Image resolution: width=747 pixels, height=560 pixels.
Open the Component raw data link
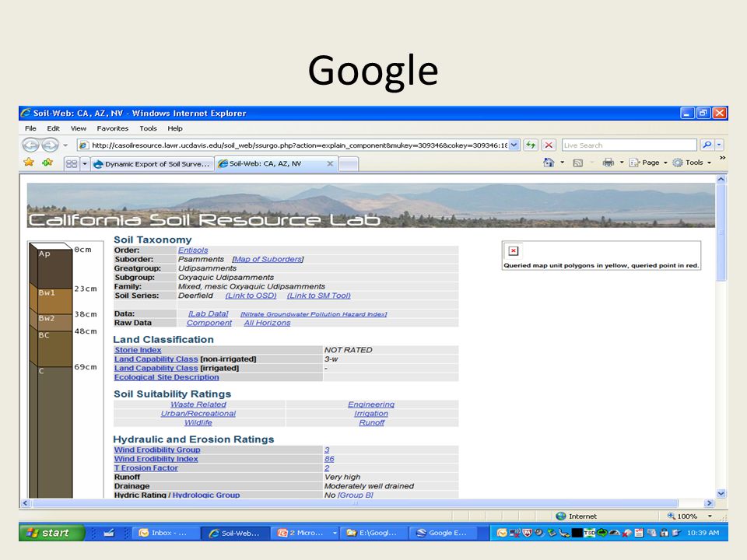click(x=209, y=323)
